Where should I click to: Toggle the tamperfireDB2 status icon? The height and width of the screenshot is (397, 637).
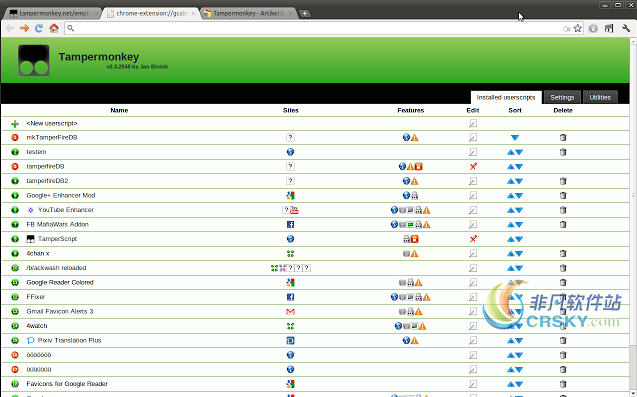(15, 181)
